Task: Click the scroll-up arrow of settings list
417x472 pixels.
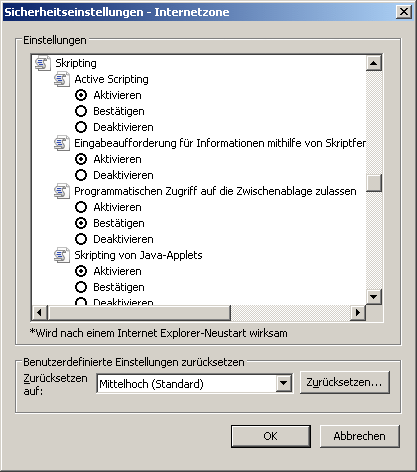Action: pos(374,63)
